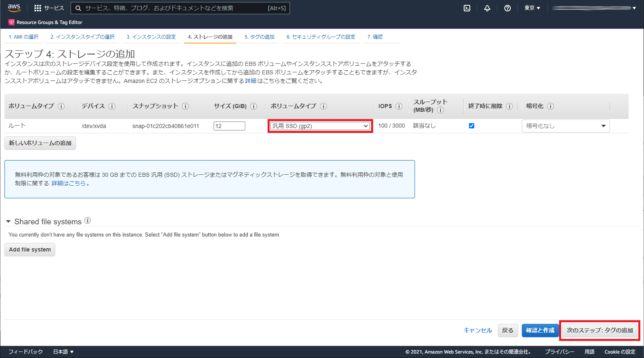The height and width of the screenshot is (358, 644).
Task: Open the 日本語 language dropdown
Action: point(63,352)
